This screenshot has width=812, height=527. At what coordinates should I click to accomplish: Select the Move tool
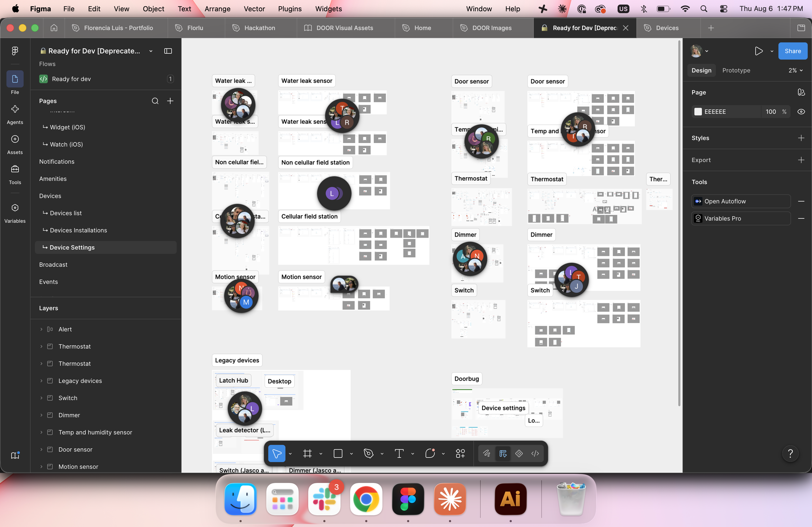277,453
